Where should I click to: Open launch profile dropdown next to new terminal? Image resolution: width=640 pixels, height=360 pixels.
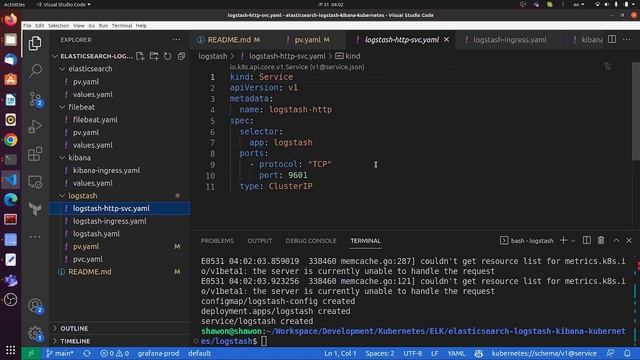tap(573, 241)
